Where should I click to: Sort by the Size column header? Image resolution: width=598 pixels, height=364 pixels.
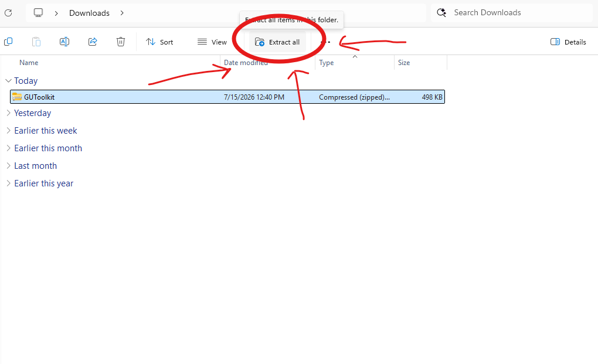(404, 63)
